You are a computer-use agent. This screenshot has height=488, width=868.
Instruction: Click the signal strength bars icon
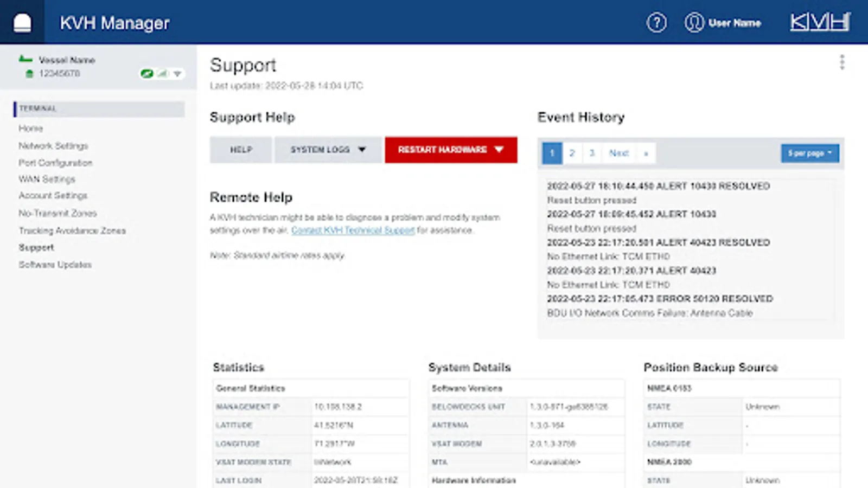[x=163, y=73]
